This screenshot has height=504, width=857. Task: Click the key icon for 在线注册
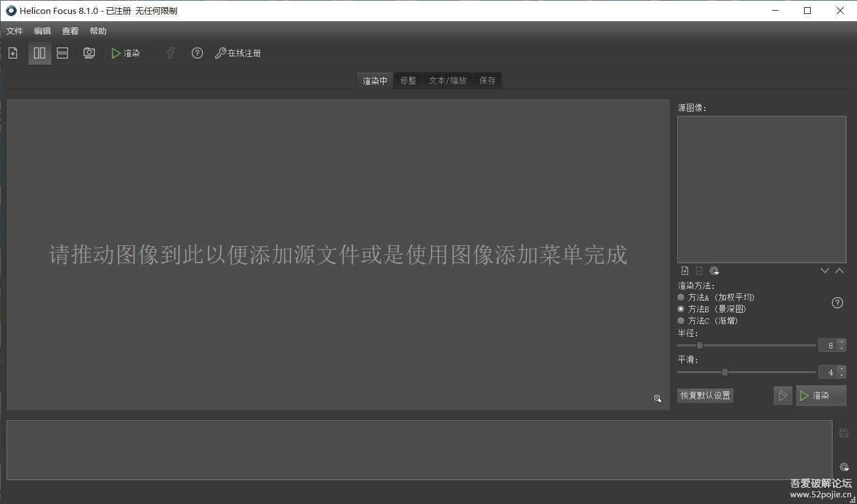click(220, 53)
